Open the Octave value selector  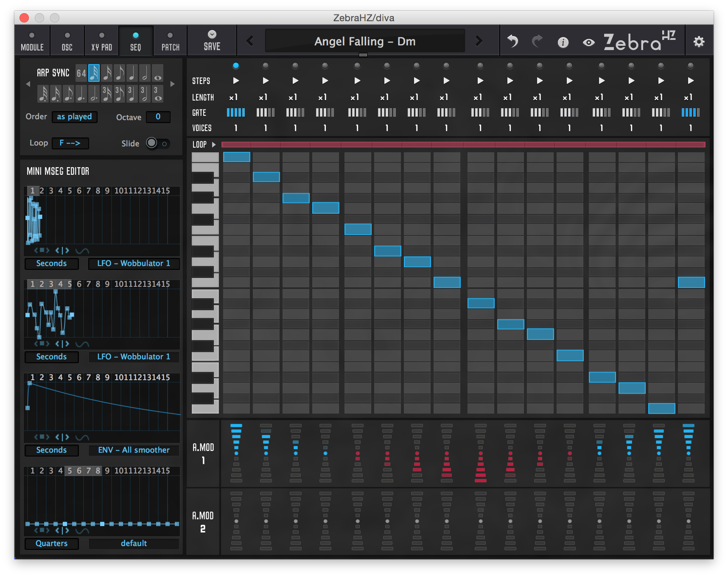tap(158, 117)
